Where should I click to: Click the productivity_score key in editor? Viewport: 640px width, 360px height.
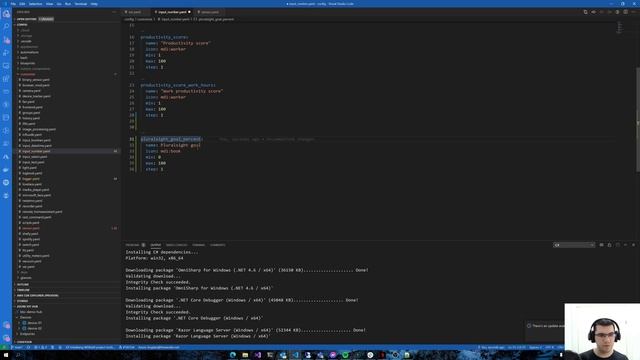click(164, 37)
